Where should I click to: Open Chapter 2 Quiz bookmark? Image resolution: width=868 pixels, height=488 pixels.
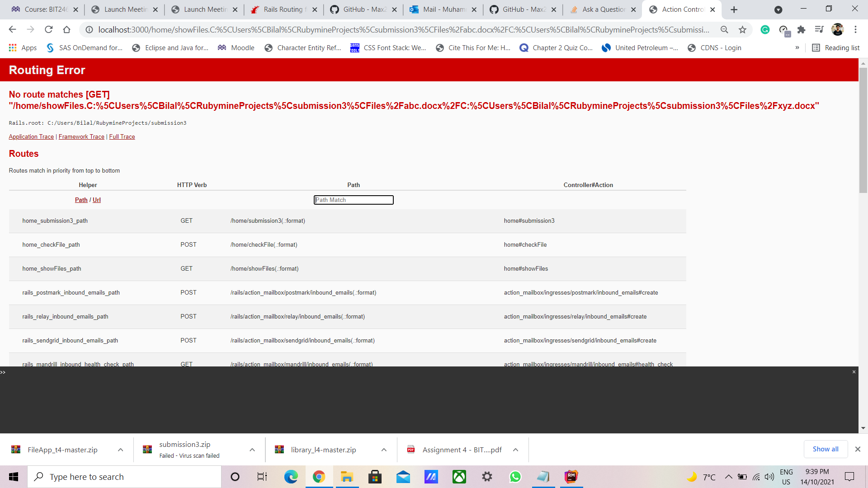(x=556, y=48)
